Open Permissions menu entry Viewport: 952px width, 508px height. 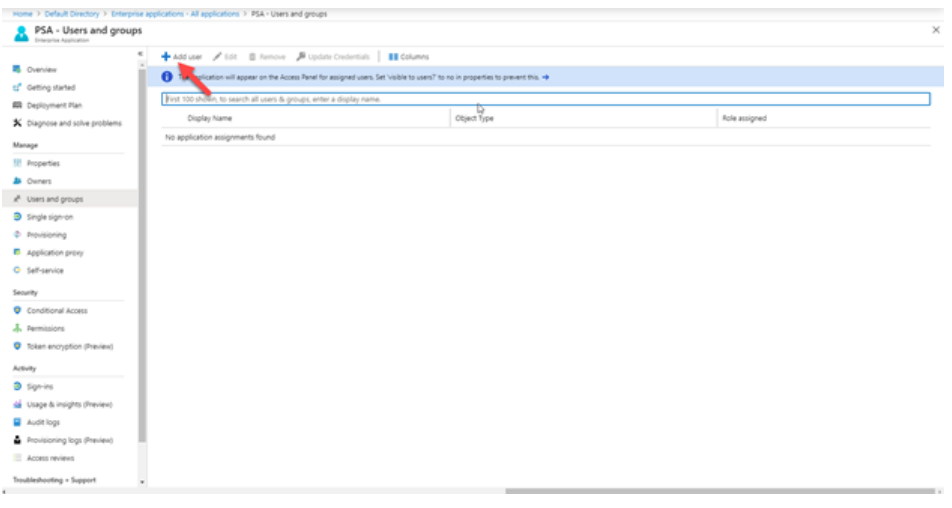point(46,329)
